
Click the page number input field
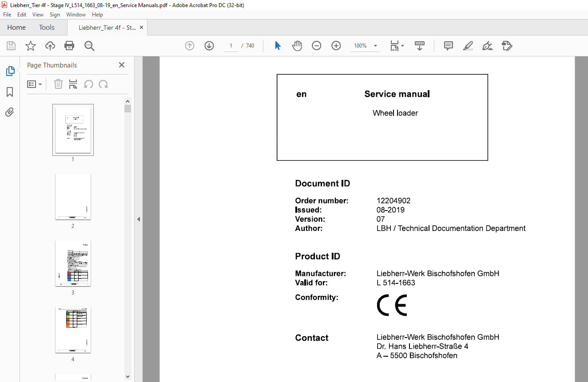pos(231,46)
